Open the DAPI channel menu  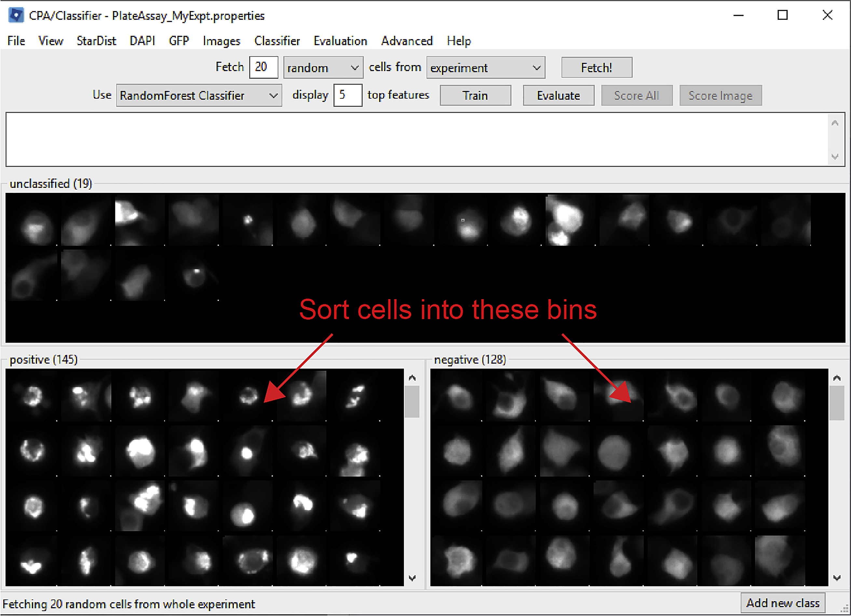click(x=142, y=41)
